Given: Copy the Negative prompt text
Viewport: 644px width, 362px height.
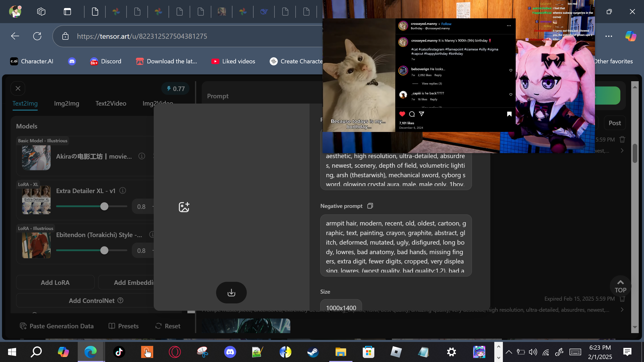Looking at the screenshot, I should coord(370,206).
